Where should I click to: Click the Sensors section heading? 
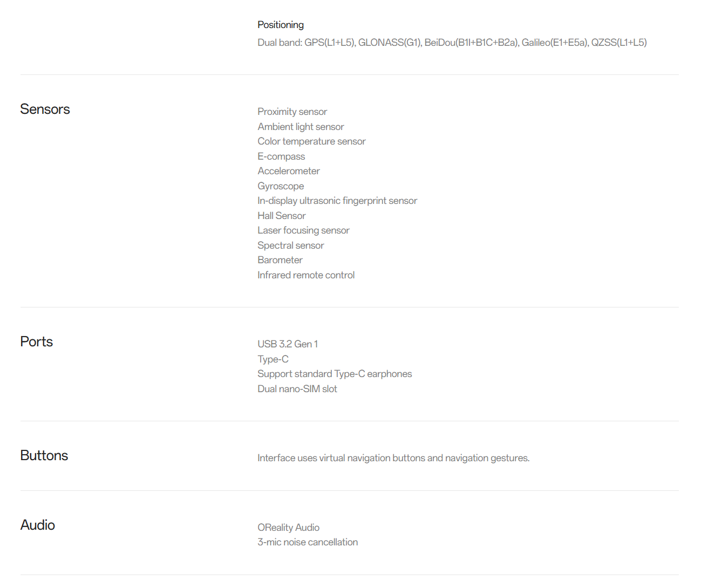click(45, 109)
